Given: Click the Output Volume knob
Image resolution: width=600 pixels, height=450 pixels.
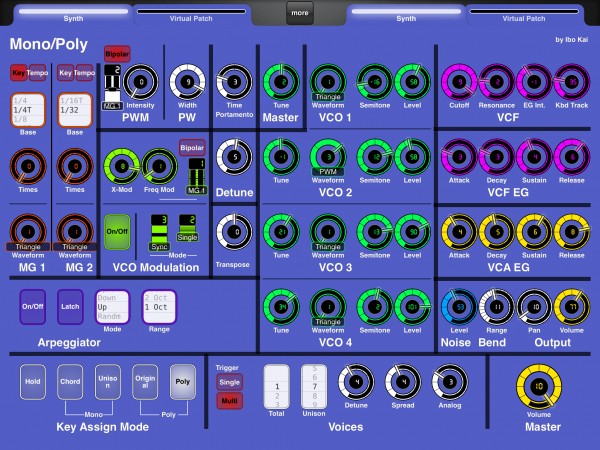Looking at the screenshot, I should [x=572, y=307].
